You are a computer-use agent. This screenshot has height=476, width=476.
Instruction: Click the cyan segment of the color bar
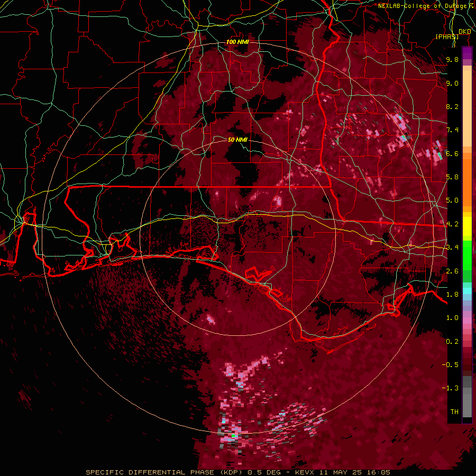[x=467, y=291]
